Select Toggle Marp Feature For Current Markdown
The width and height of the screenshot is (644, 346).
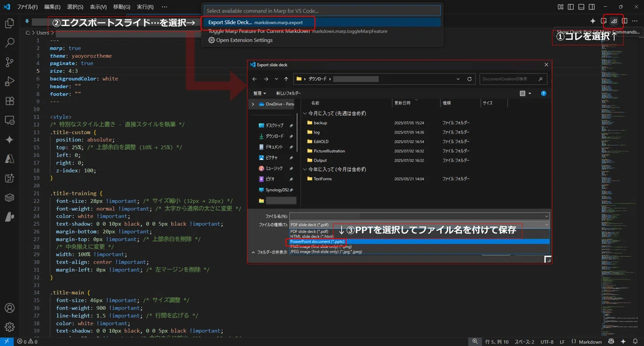tap(322, 31)
